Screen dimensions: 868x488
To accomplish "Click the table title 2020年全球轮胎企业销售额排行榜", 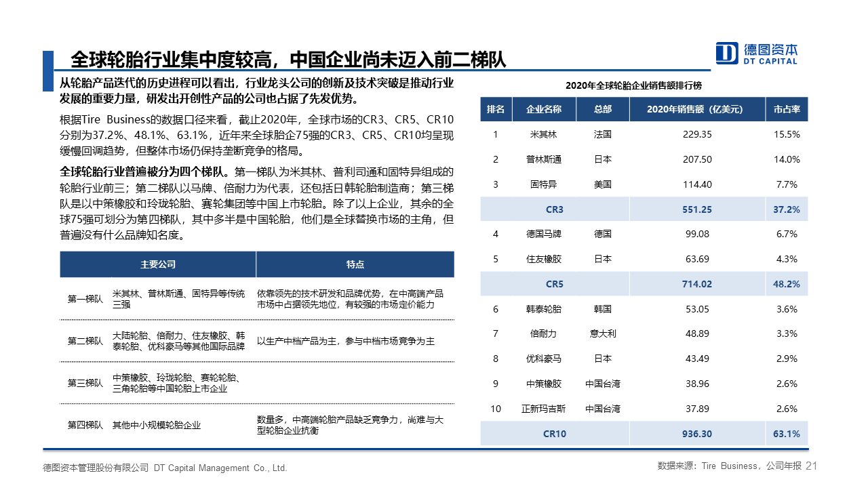I will coord(633,85).
